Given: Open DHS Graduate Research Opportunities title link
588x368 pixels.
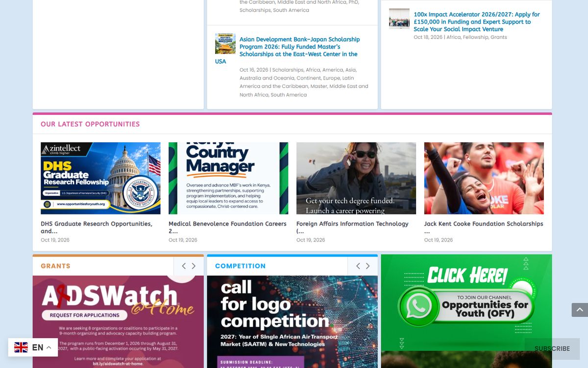Looking at the screenshot, I should click(97, 227).
